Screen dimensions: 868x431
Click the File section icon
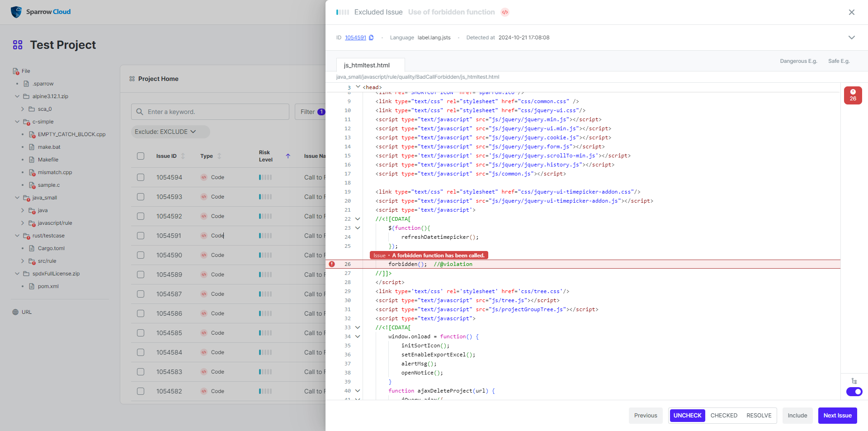(16, 71)
